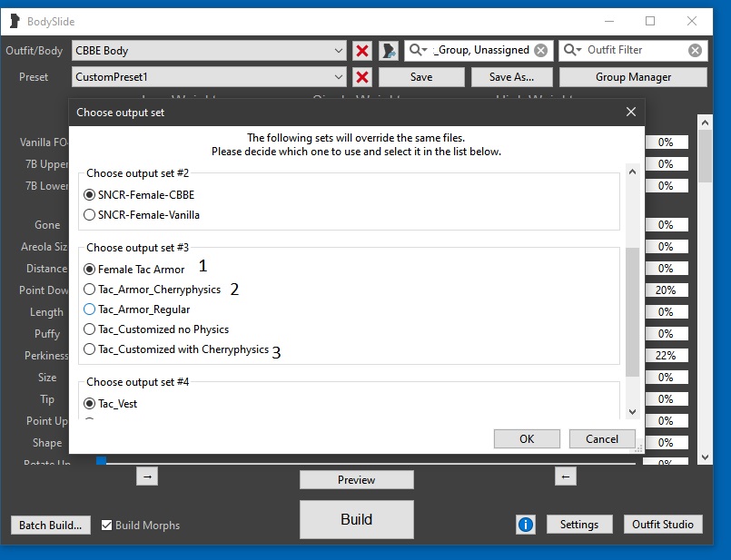Image resolution: width=731 pixels, height=560 pixels.
Task: Open the group filter search magnifier
Action: point(419,51)
